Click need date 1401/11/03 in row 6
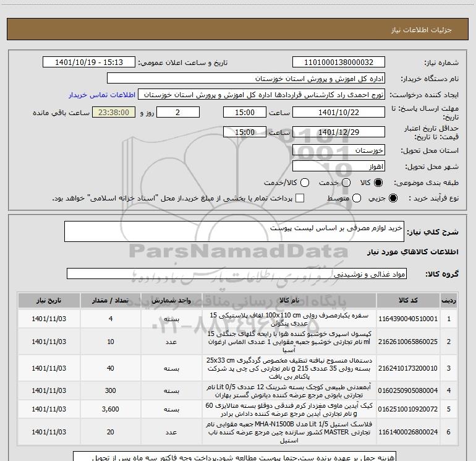476x461 pixels. (x=49, y=432)
